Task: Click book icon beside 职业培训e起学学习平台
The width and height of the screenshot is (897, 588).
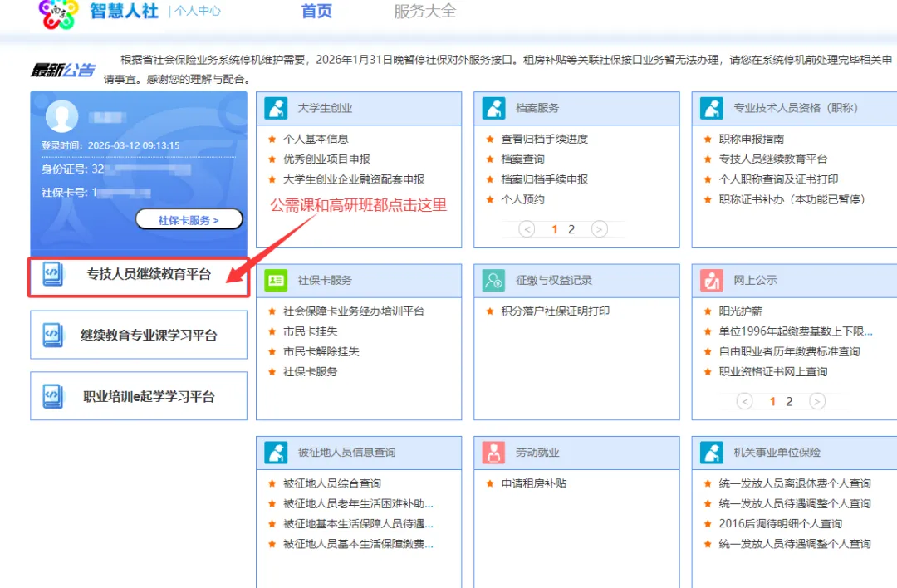Action: [x=52, y=396]
